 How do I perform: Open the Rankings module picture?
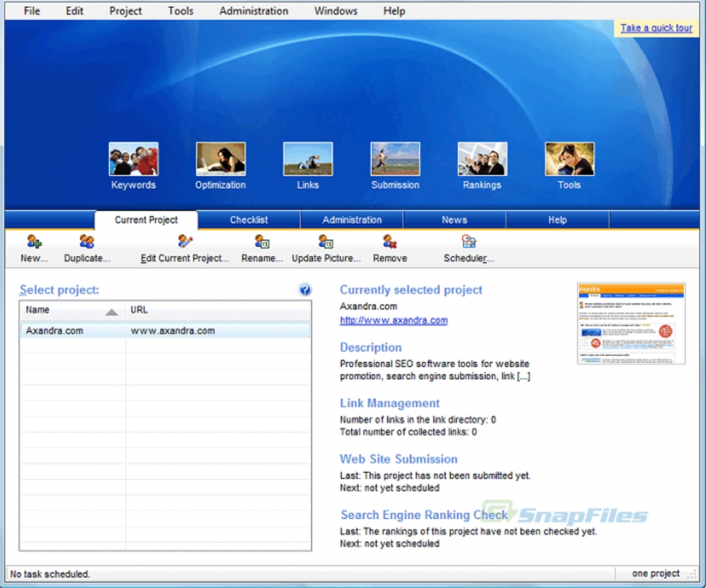(x=482, y=159)
